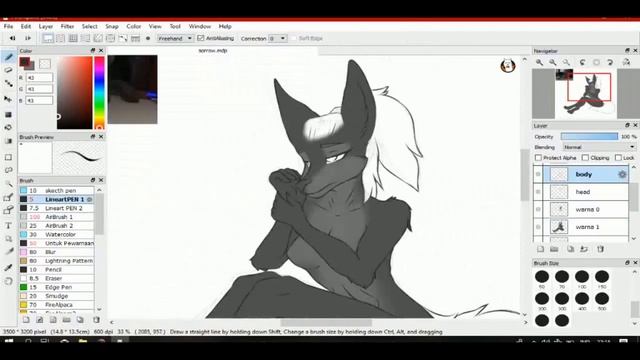Screen dimensions: 640x360
Task: Open the File menu
Action: point(8,26)
